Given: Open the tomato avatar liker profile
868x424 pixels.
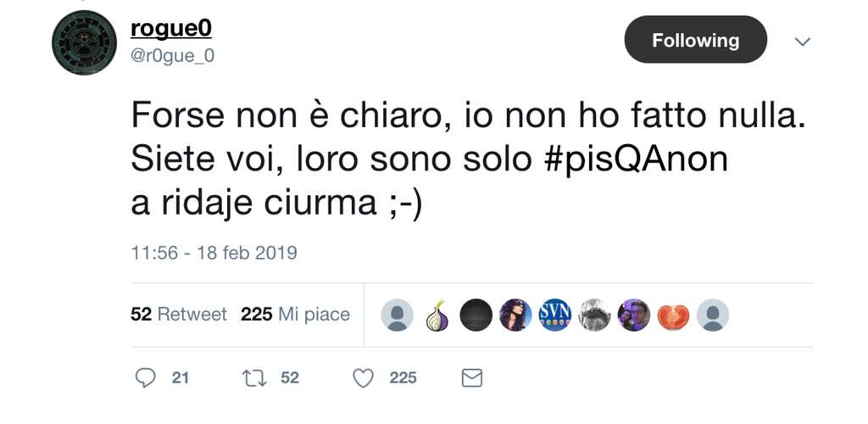Looking at the screenshot, I should click(x=673, y=315).
